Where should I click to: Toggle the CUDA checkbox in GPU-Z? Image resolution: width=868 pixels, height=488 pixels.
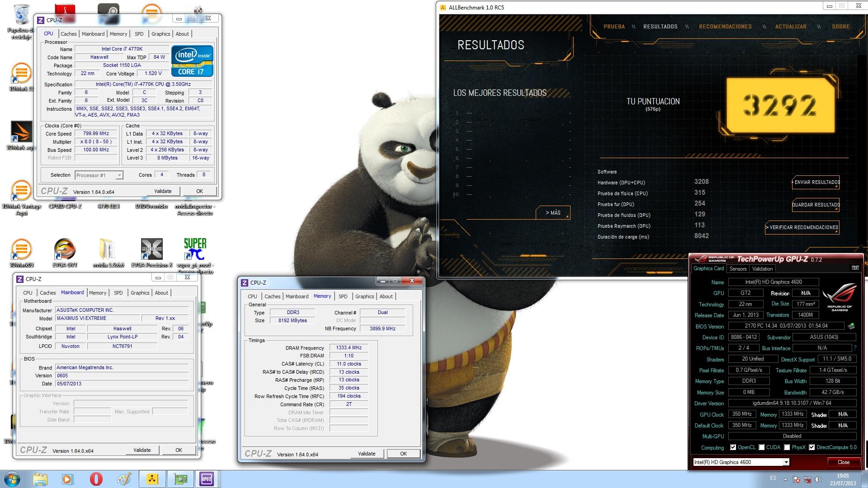point(762,447)
